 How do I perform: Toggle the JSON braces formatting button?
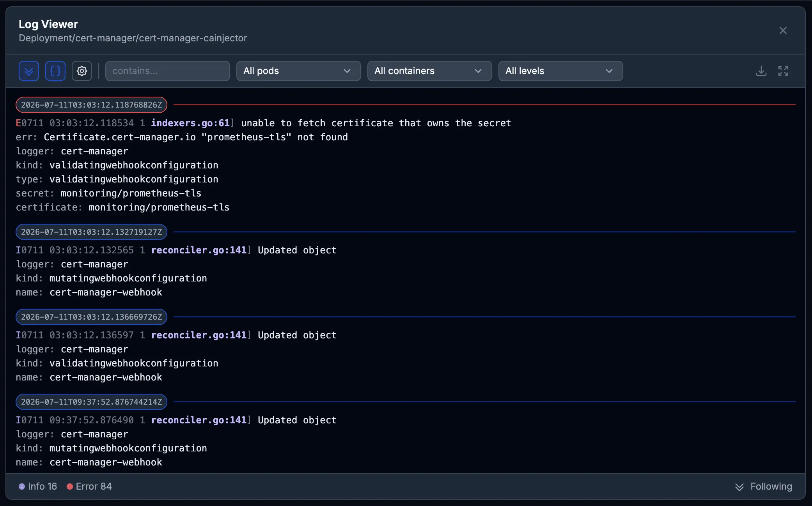pos(55,71)
